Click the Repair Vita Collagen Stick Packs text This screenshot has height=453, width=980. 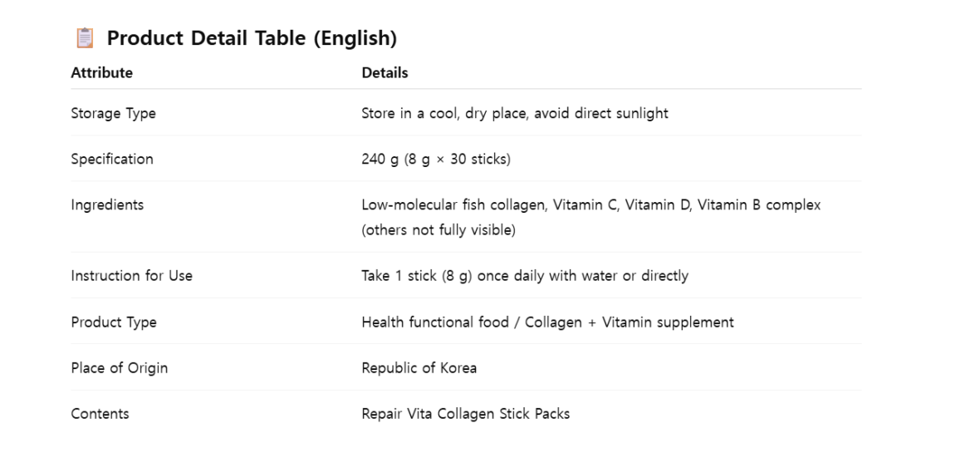click(465, 413)
